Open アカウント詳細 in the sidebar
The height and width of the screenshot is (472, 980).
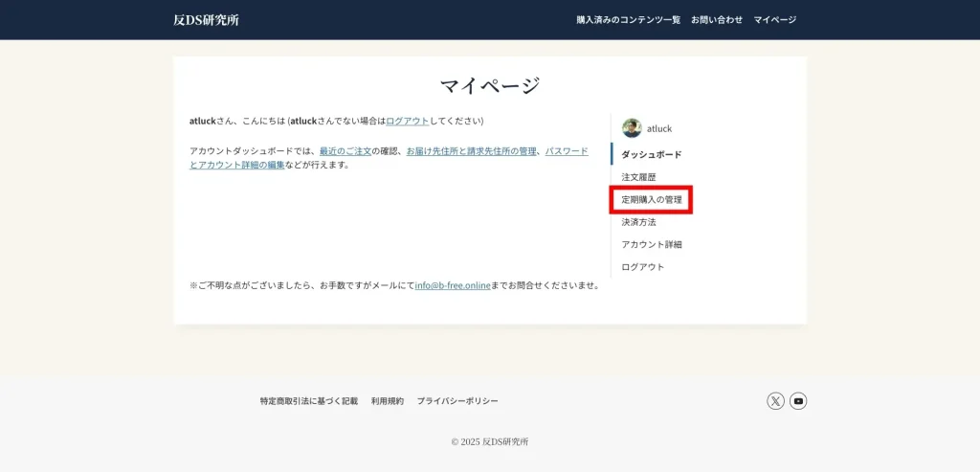[652, 244]
